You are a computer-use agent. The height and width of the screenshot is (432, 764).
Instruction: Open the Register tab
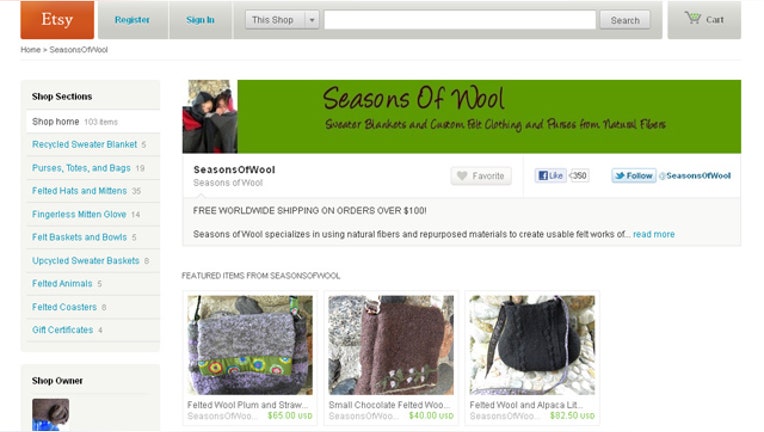click(x=133, y=20)
